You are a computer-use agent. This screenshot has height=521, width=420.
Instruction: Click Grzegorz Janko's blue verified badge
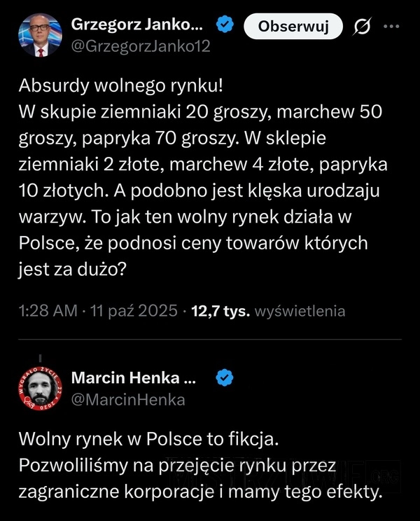(225, 25)
